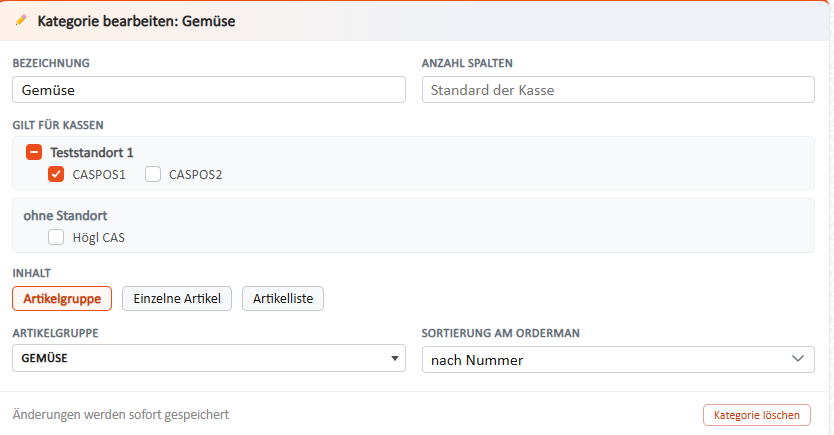The height and width of the screenshot is (435, 834).
Task: Click inside the Bezeichnung field
Action: 209,90
